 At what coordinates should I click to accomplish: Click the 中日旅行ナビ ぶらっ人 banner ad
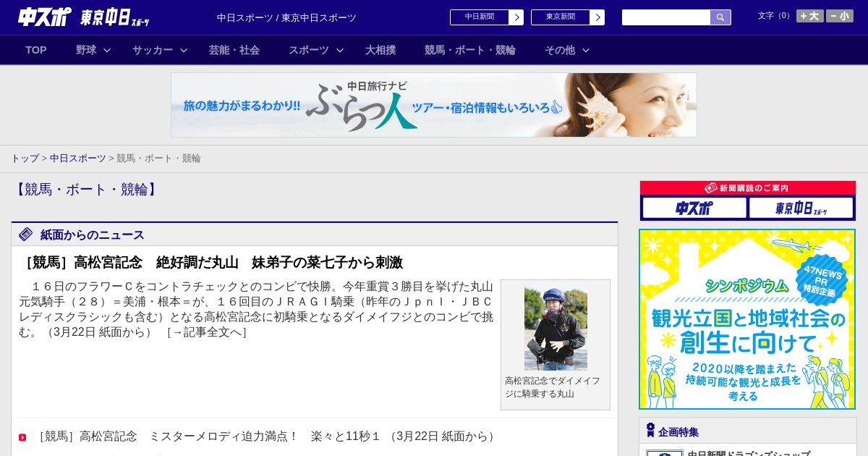(434, 105)
